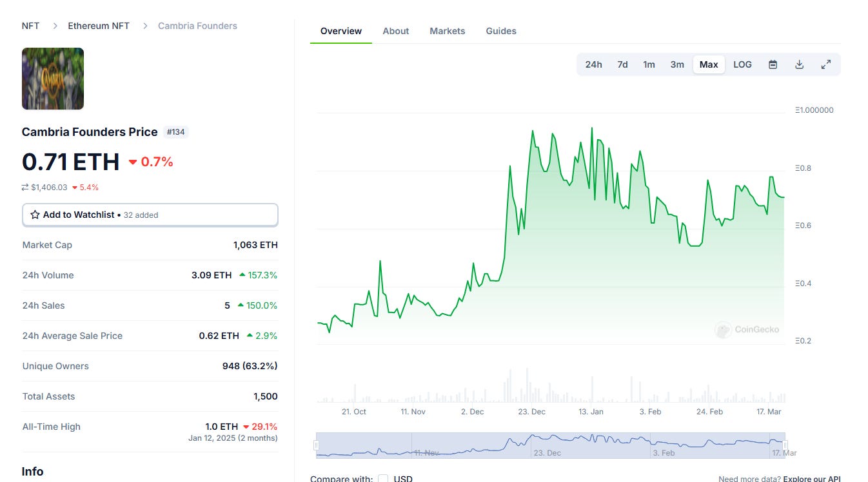Click the 32 added watchlist count
This screenshot has height=482, width=868.
click(x=141, y=215)
